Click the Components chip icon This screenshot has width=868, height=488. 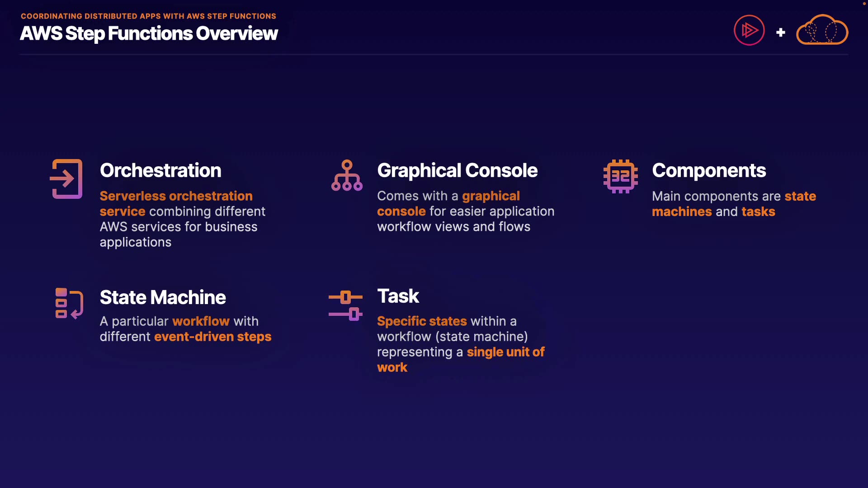(620, 176)
